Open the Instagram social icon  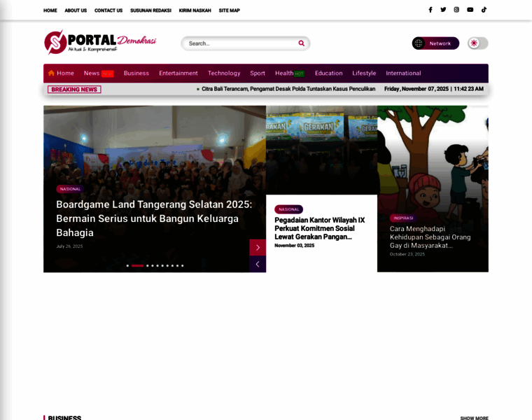[x=456, y=10]
